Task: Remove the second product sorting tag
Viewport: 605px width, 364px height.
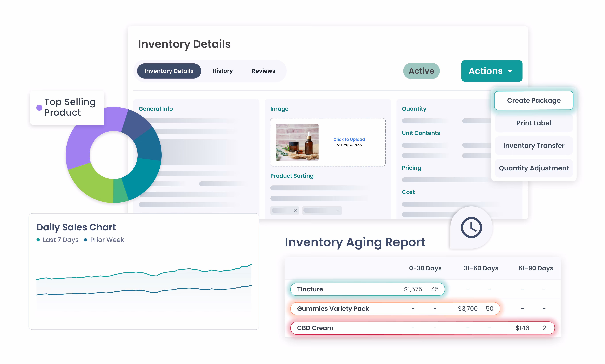Action: [x=337, y=210]
